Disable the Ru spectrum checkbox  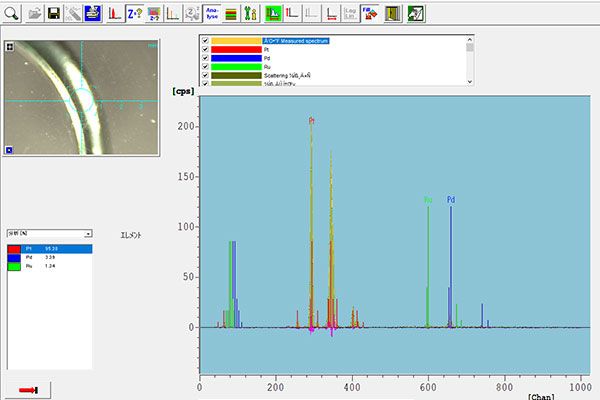pos(205,67)
